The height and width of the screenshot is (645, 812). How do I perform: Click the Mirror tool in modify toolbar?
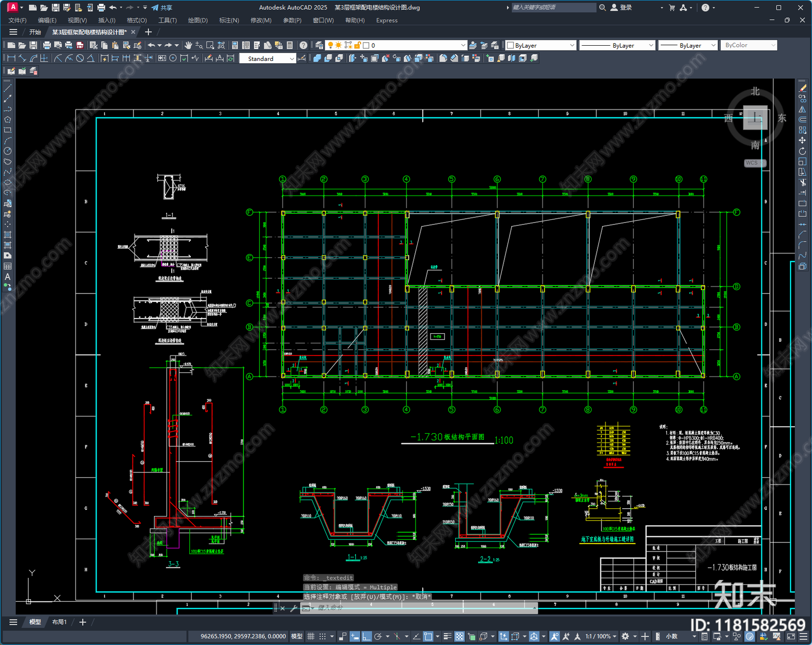802,109
